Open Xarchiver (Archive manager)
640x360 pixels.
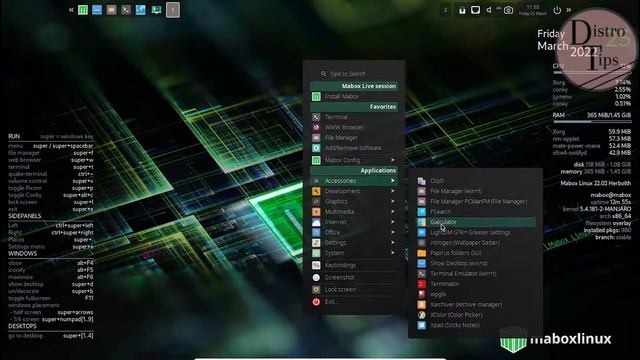tap(476, 304)
